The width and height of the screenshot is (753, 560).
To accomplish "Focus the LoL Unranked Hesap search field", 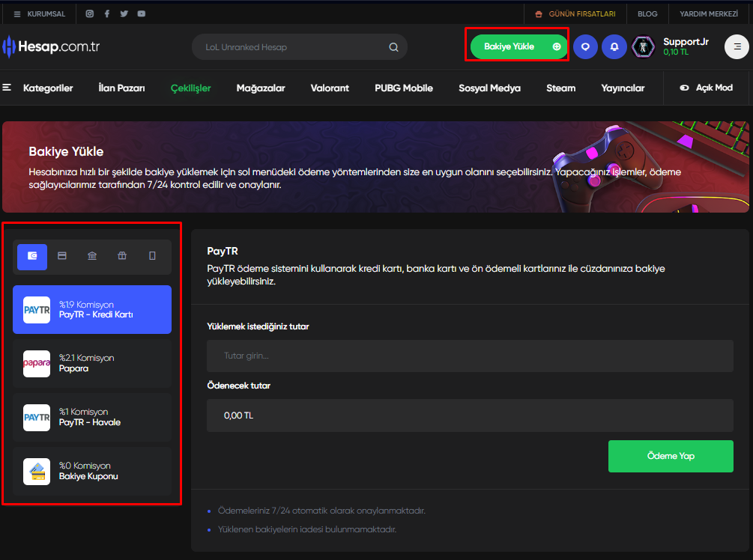I will [x=300, y=47].
